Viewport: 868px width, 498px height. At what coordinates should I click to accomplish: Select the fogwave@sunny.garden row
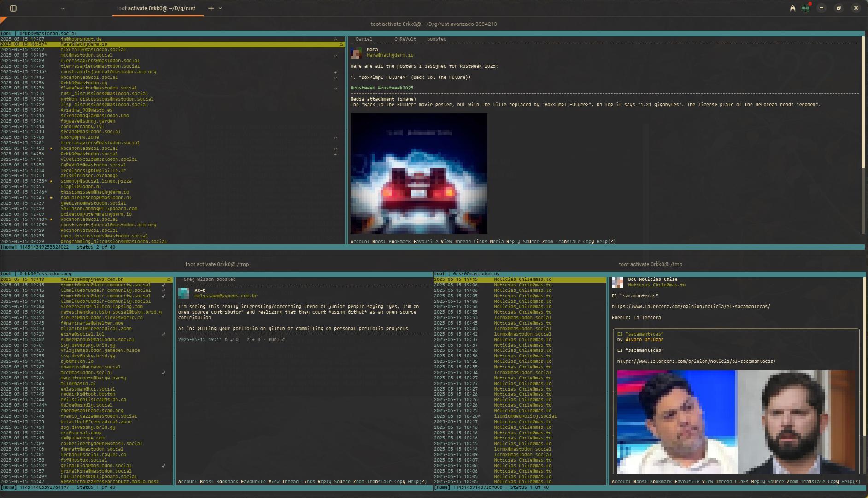point(172,121)
